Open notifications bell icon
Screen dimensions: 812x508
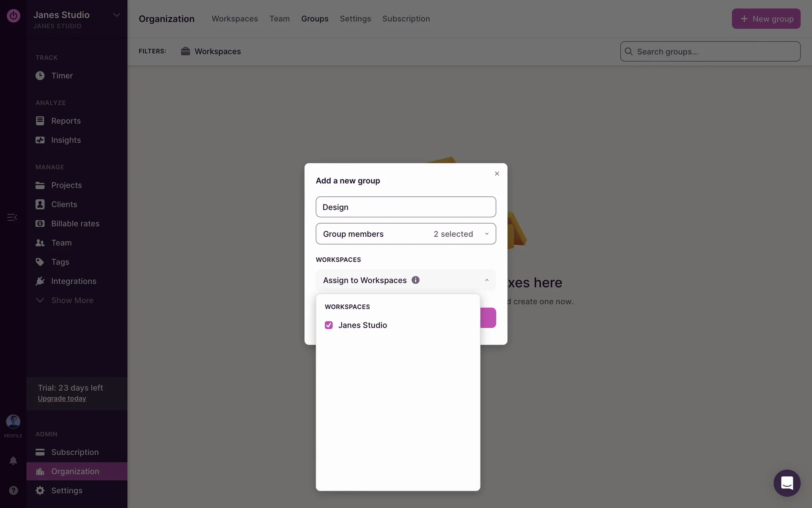[13, 461]
